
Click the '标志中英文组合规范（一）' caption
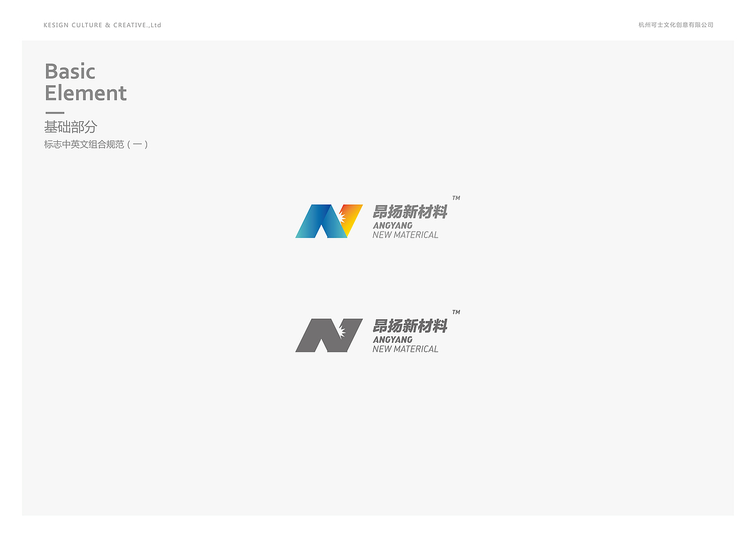[96, 144]
